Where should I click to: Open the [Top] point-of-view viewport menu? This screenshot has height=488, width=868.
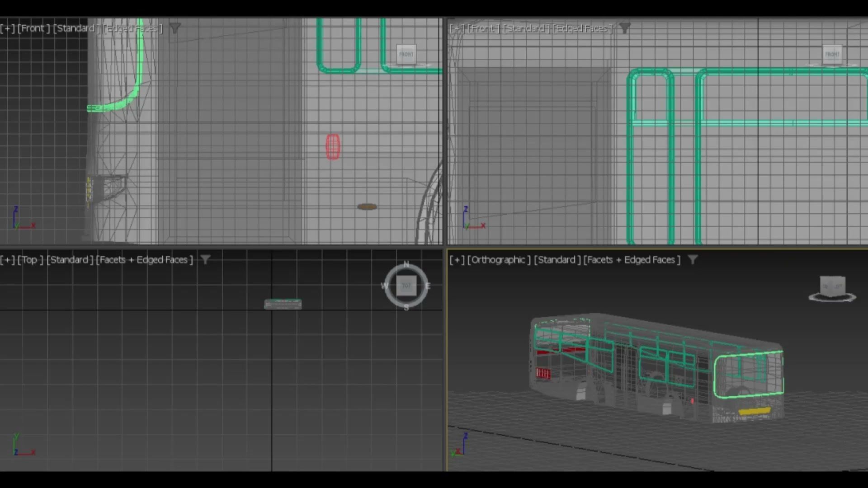pyautogui.click(x=30, y=260)
